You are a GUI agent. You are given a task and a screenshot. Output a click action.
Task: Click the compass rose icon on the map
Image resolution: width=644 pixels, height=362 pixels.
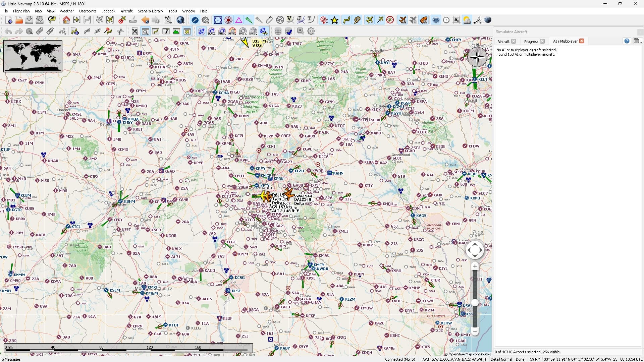click(x=477, y=57)
